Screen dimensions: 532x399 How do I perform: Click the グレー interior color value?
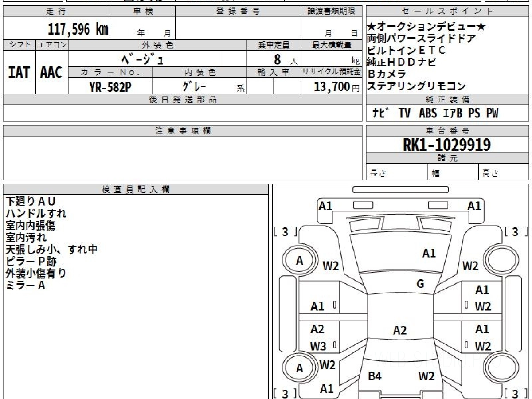pos(194,86)
